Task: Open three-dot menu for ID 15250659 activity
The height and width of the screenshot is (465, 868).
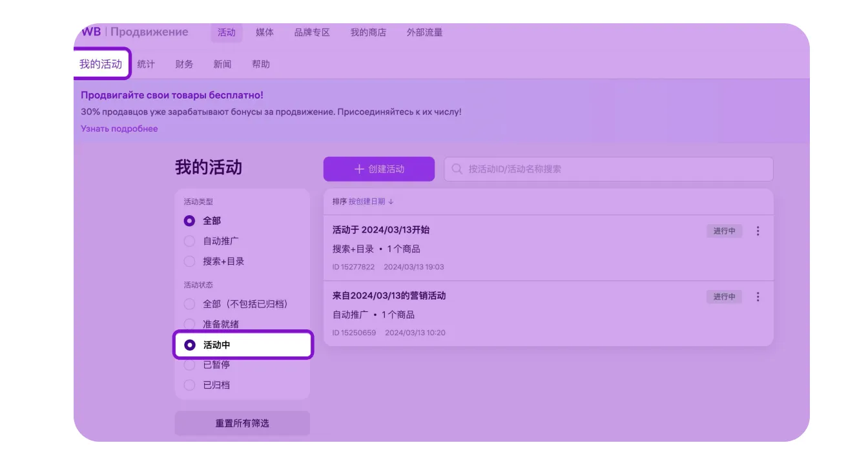Action: [758, 296]
